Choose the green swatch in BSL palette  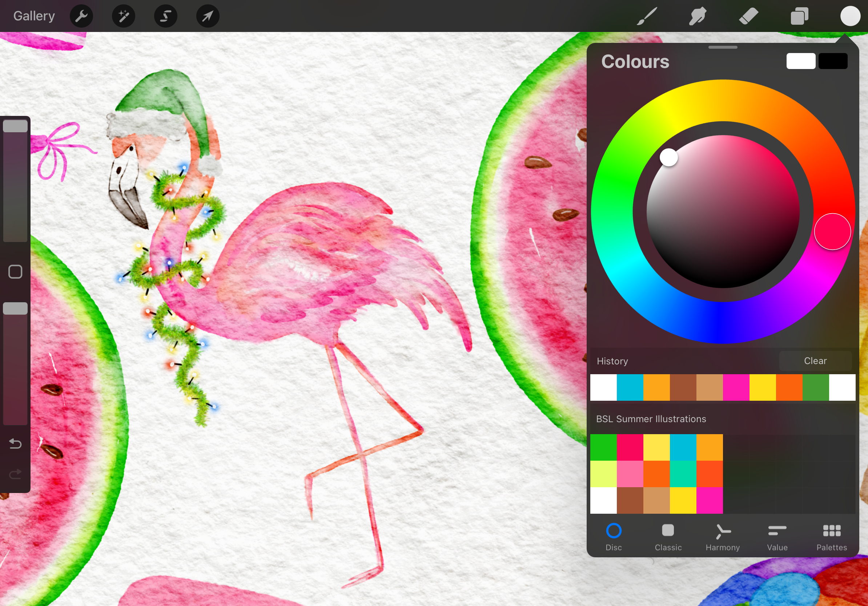point(603,447)
